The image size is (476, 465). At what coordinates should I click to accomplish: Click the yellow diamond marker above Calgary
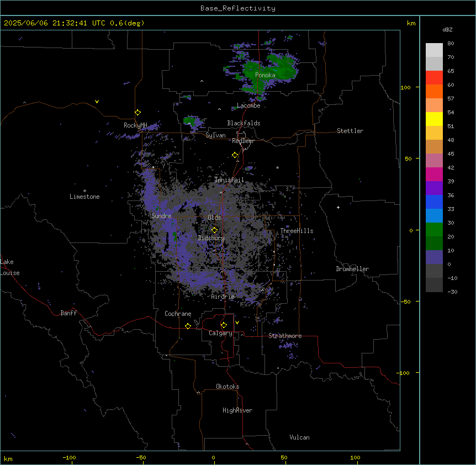tap(224, 325)
